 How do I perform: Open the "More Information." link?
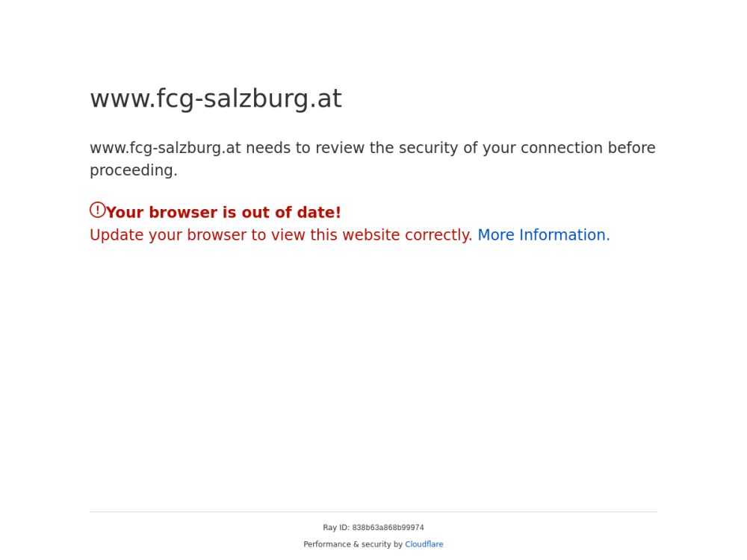pos(543,235)
